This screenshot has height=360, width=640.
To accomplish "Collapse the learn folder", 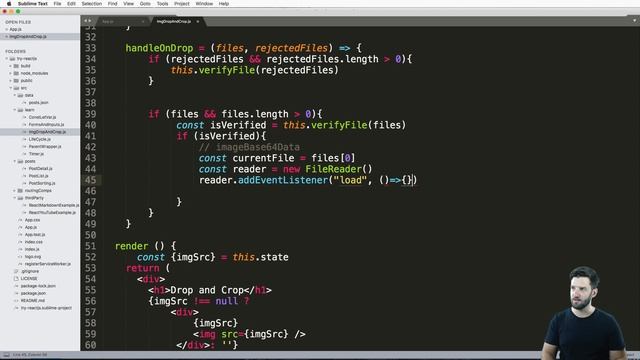I will 14,110.
